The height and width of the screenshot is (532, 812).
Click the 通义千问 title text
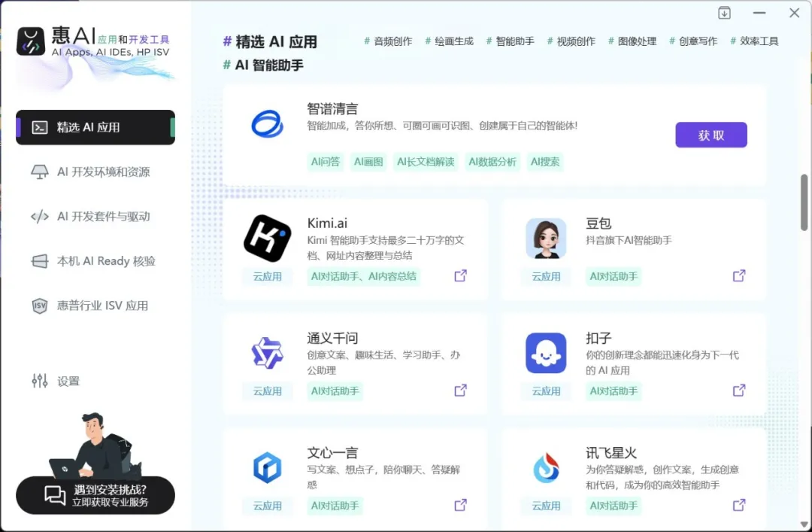pyautogui.click(x=332, y=338)
